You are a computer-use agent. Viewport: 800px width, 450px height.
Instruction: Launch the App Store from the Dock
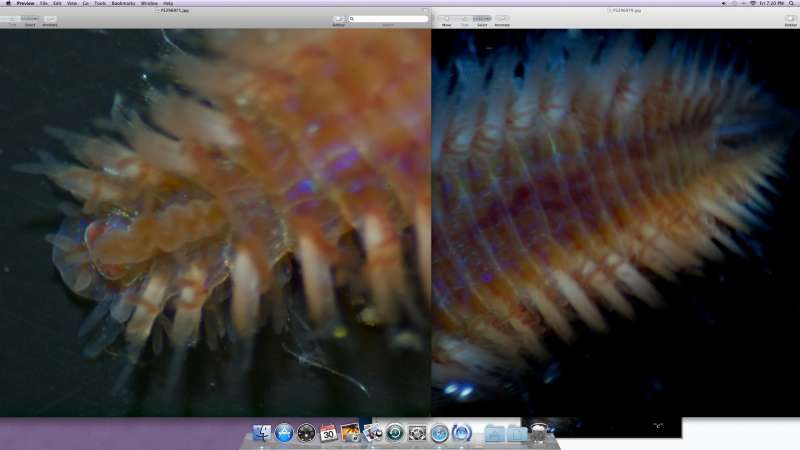(x=284, y=433)
